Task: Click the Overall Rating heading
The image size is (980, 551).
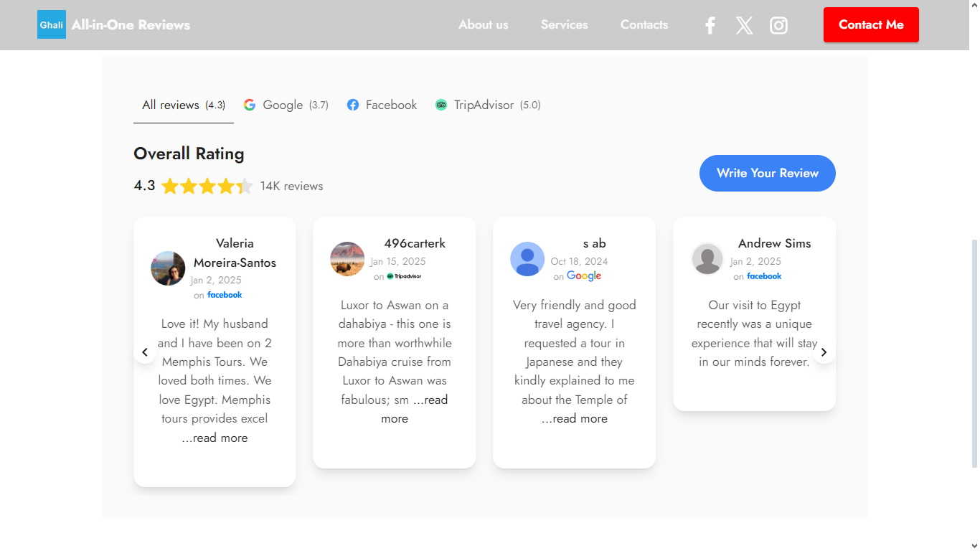Action: (x=189, y=154)
